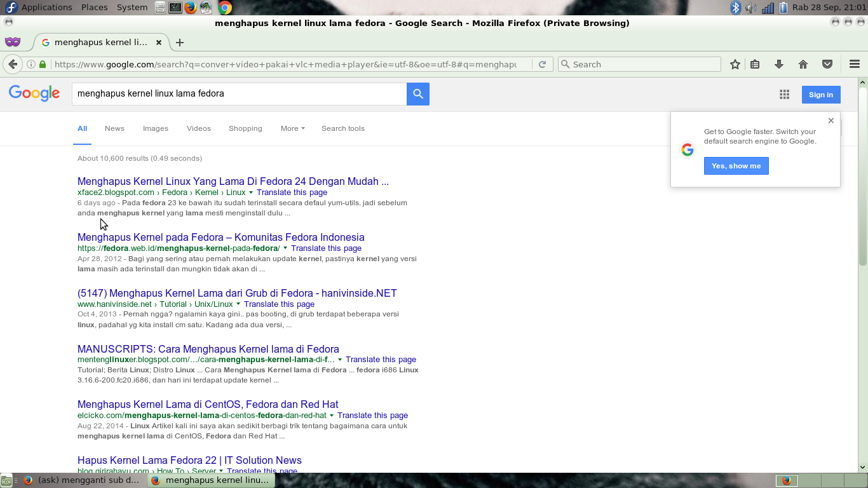Reload the current page

(x=542, y=64)
